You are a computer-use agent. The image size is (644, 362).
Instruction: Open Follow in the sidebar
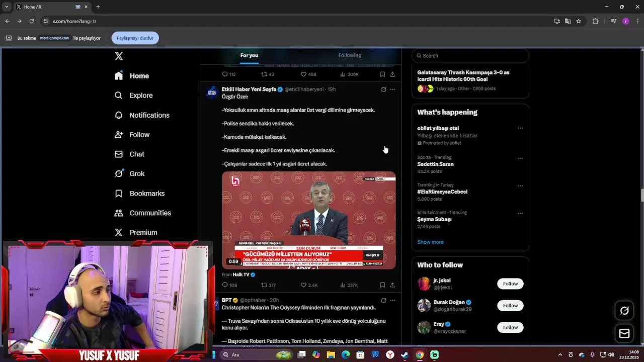[132, 135]
